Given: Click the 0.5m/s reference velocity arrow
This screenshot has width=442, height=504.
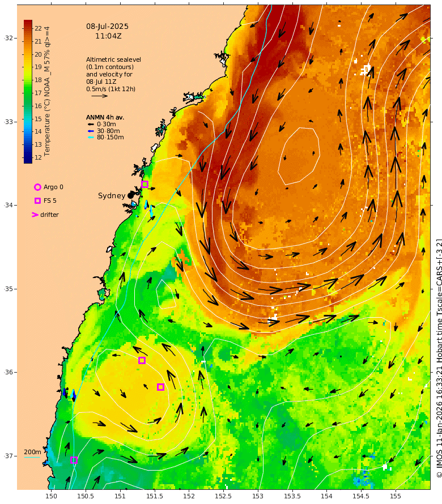Looking at the screenshot, I should (x=99, y=96).
